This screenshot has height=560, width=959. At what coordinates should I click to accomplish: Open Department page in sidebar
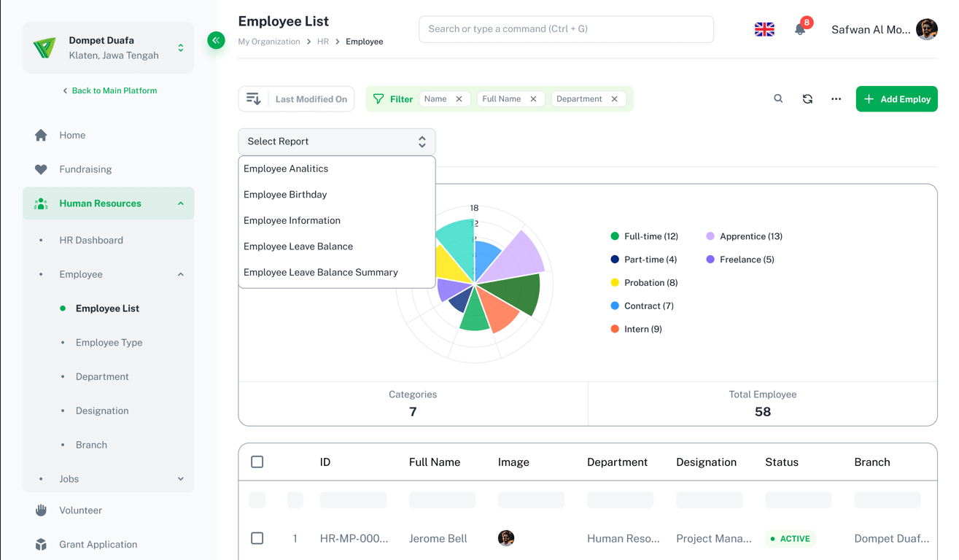point(102,377)
